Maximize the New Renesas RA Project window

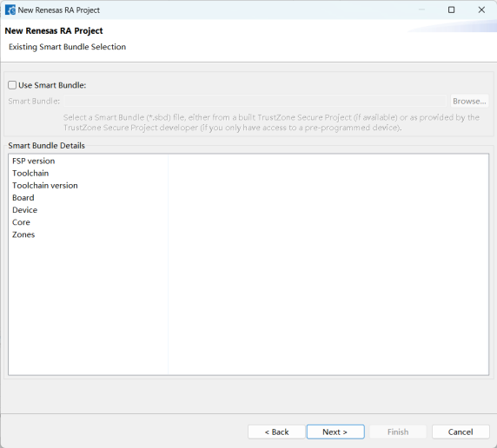(451, 10)
